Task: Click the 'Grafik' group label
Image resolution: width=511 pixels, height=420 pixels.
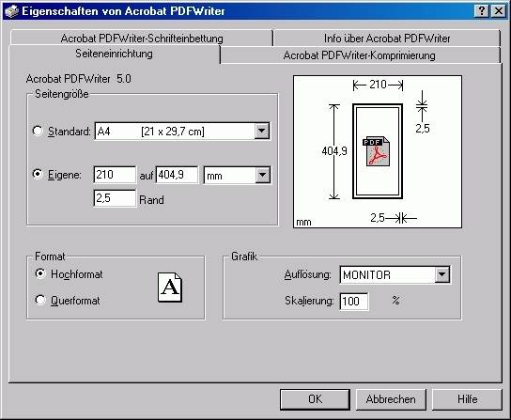Action: coord(244,257)
